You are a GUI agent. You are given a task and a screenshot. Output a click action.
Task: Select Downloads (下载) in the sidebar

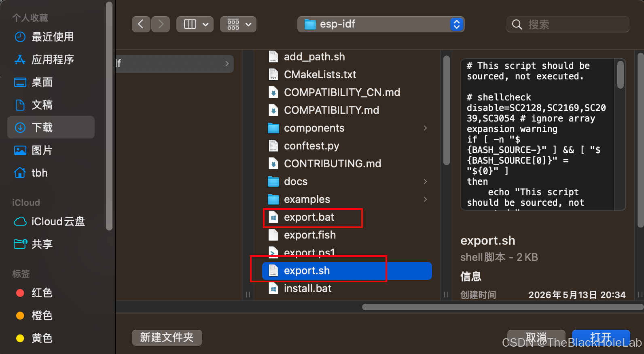pos(51,128)
